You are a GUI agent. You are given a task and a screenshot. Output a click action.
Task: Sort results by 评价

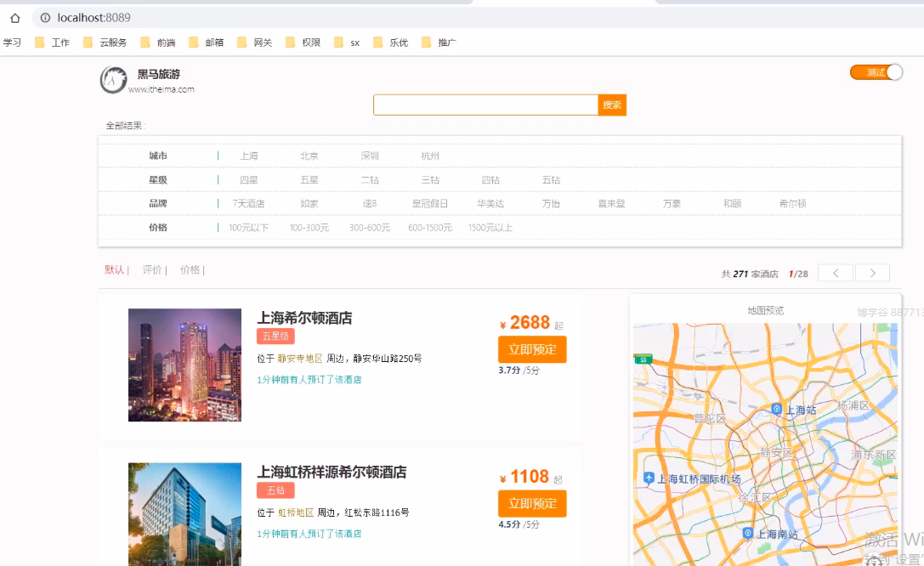(152, 269)
